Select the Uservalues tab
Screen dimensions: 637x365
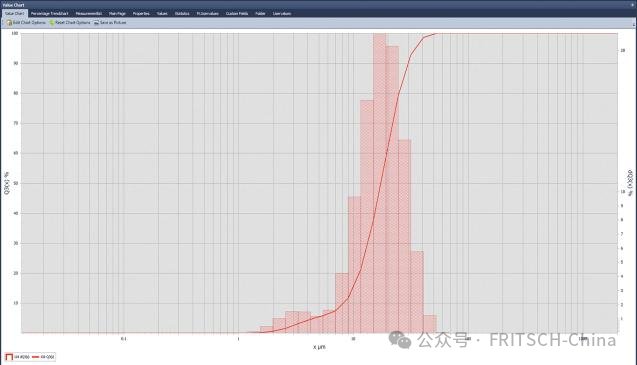[x=282, y=13]
